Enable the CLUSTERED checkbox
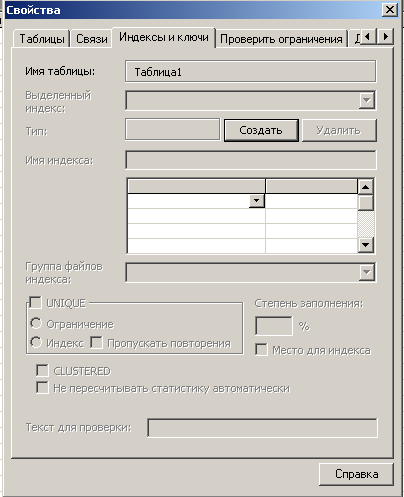The image size is (404, 497). (42, 370)
